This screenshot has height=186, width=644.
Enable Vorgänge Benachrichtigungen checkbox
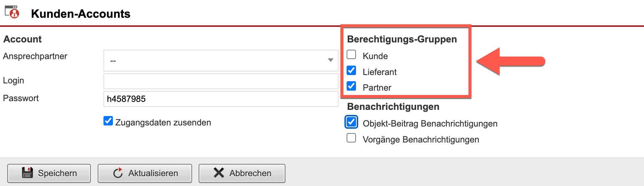(351, 138)
